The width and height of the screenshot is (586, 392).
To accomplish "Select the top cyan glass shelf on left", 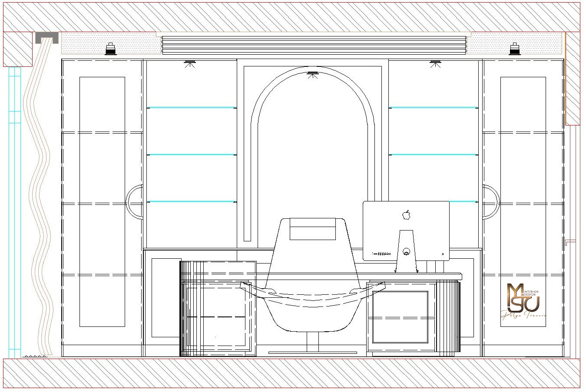I will click(192, 108).
